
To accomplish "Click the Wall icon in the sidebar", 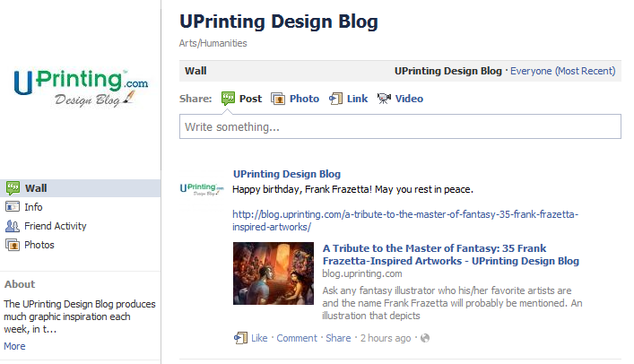I will 13,188.
